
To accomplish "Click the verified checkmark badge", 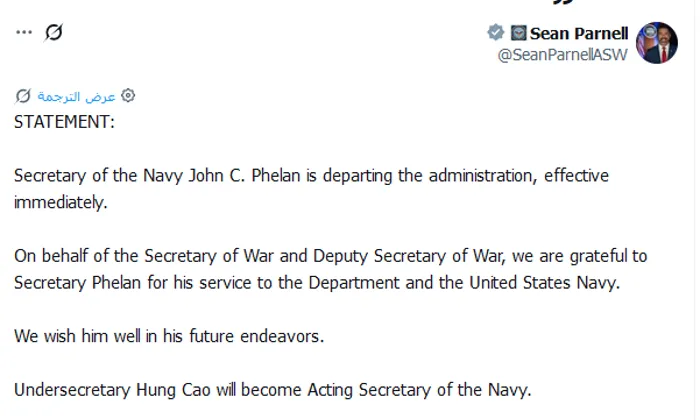I will coord(494,33).
